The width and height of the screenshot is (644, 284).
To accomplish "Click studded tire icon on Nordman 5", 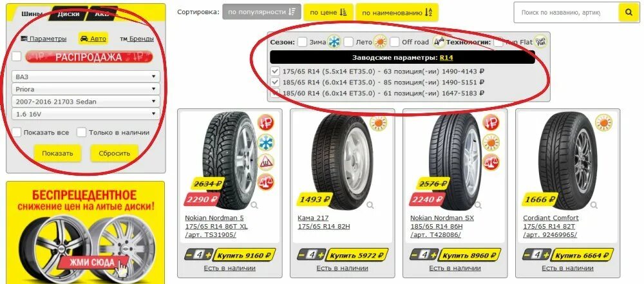I will click(266, 162).
